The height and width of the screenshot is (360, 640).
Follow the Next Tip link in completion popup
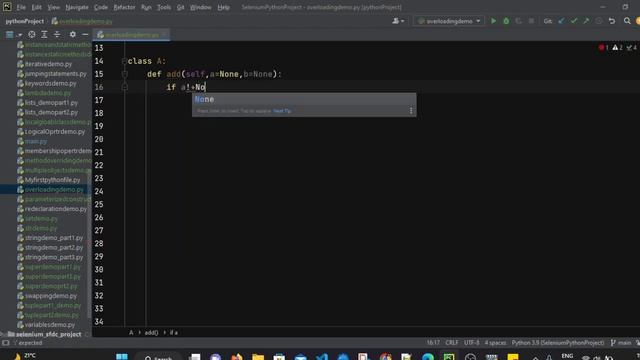(x=282, y=111)
